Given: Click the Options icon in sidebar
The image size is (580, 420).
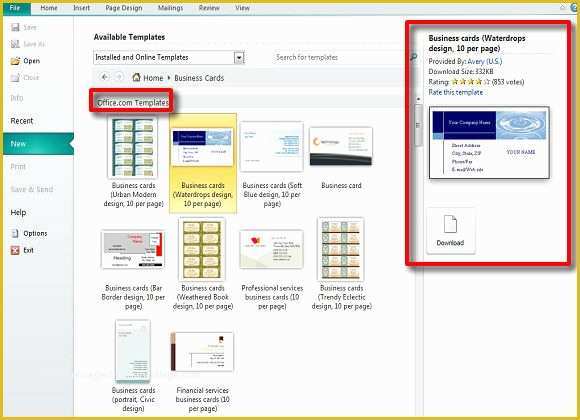Looking at the screenshot, I should pos(15,233).
